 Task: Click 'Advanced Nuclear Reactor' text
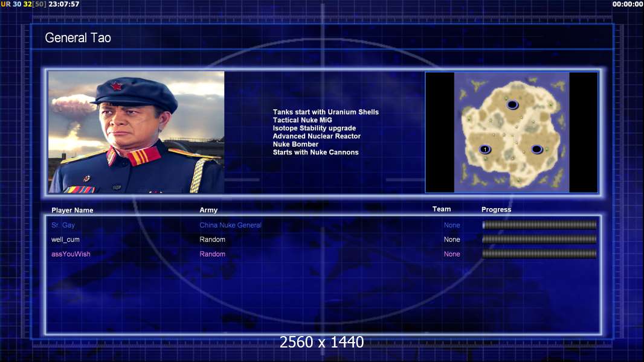click(x=317, y=136)
